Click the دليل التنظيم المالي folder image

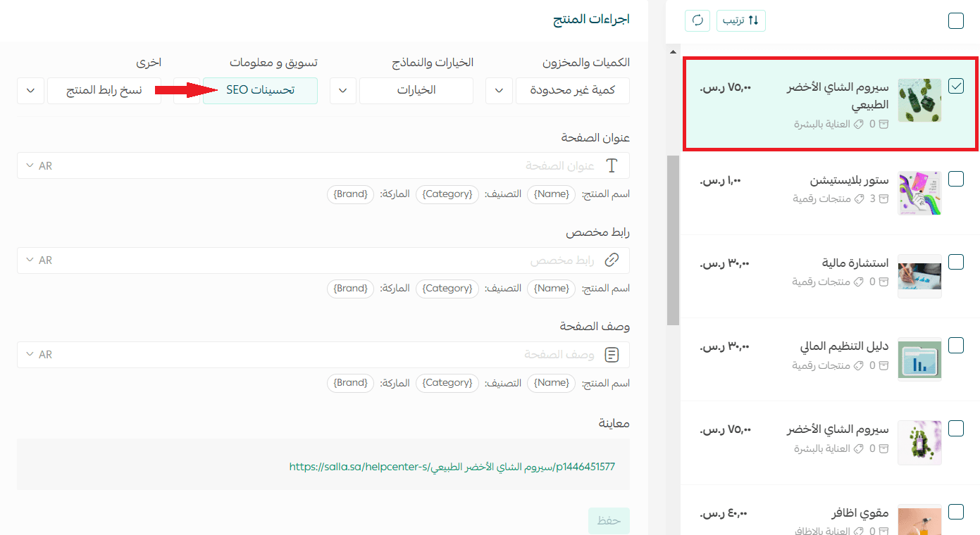click(919, 359)
